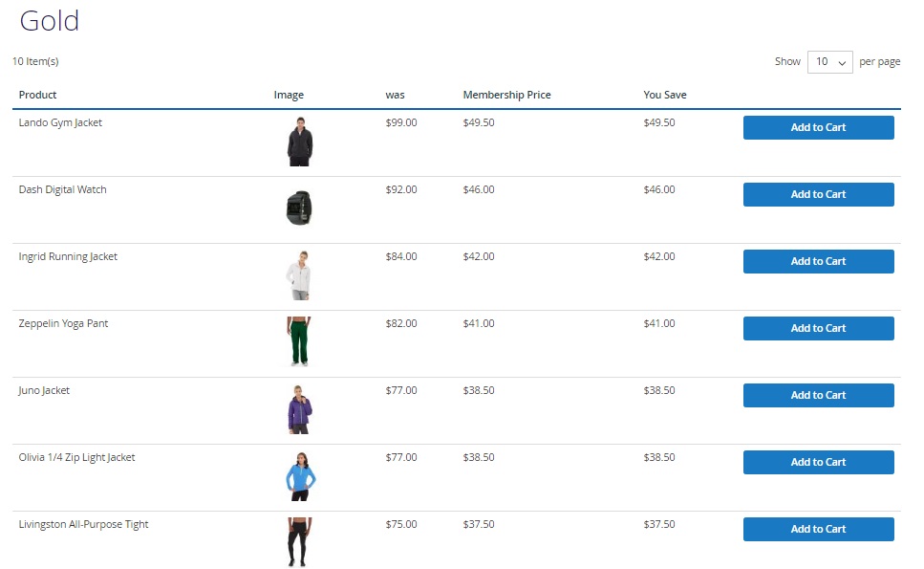This screenshot has width=924, height=569.
Task: Select the Product column header
Action: 37,95
